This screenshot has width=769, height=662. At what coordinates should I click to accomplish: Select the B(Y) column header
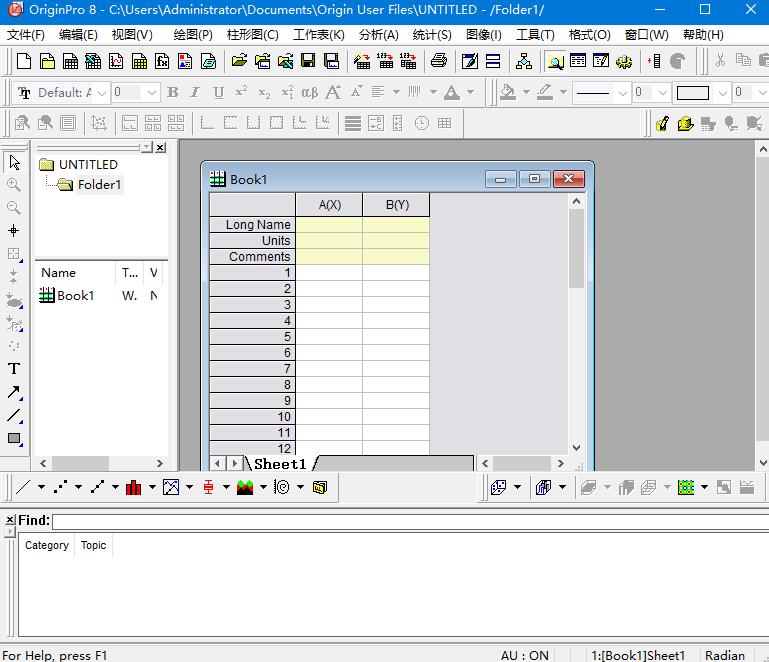click(396, 205)
